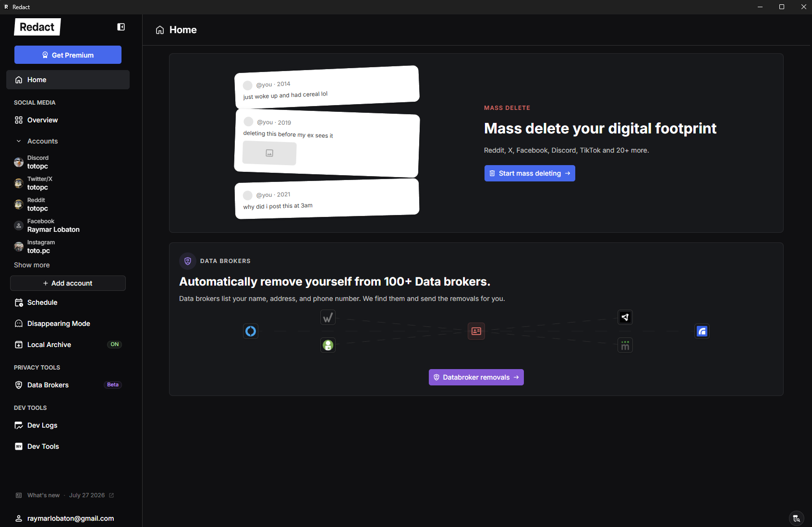Select the Discord totopc account

[x=68, y=162]
